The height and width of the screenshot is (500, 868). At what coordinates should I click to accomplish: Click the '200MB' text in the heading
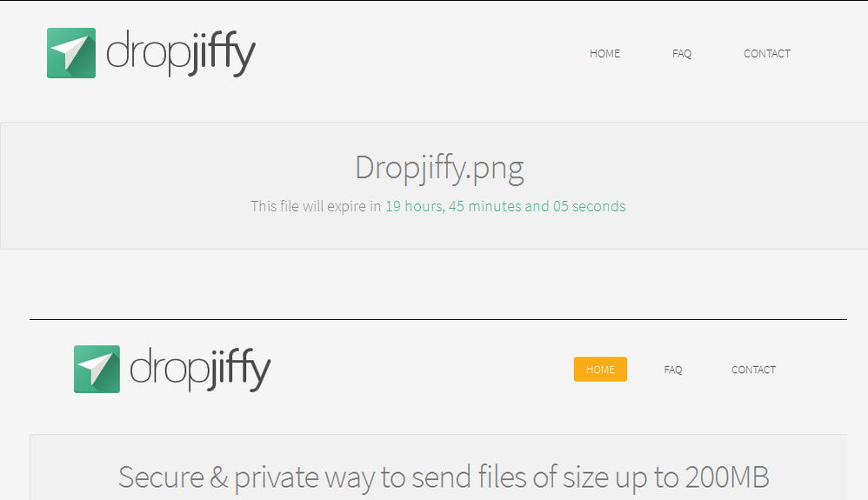tap(727, 477)
